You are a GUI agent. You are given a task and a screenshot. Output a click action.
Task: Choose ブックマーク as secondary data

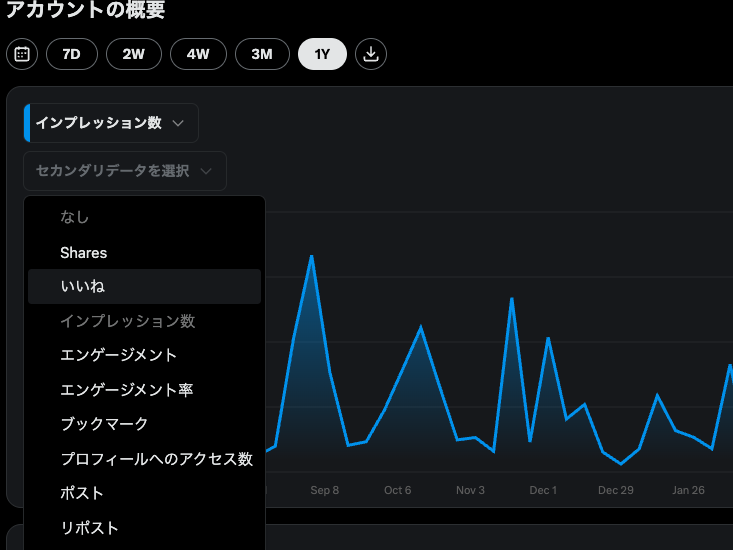click(144, 424)
